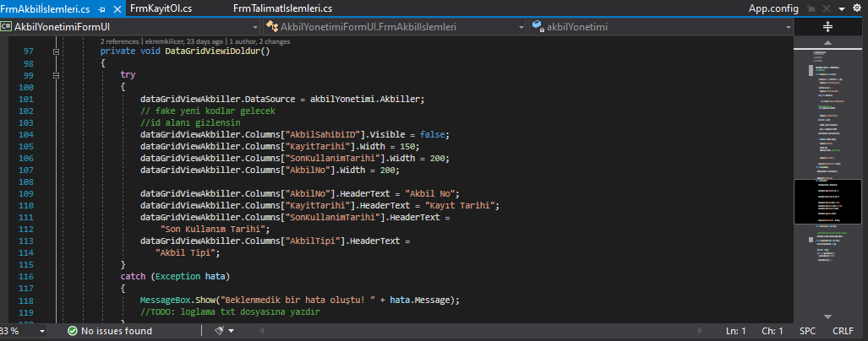This screenshot has height=341, width=868.
Task: Click the // fake yeni kodlar gelecek comment
Action: pyautogui.click(x=208, y=111)
